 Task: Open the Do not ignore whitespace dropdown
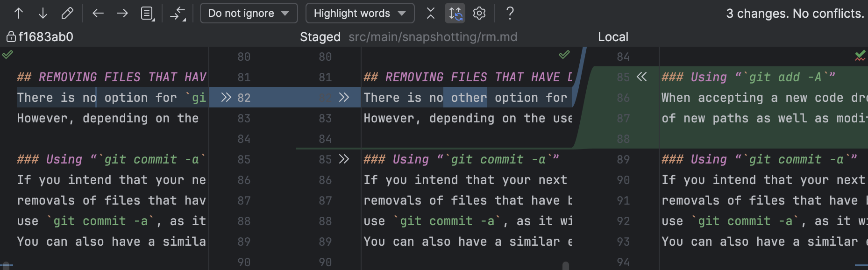249,13
